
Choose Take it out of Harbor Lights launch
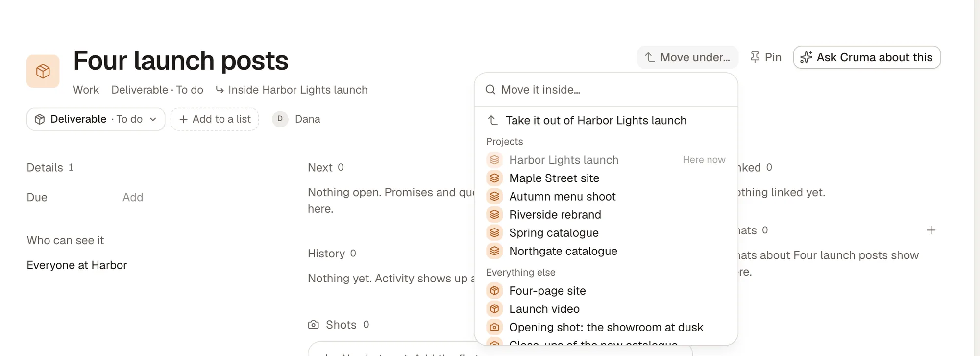click(x=606, y=120)
